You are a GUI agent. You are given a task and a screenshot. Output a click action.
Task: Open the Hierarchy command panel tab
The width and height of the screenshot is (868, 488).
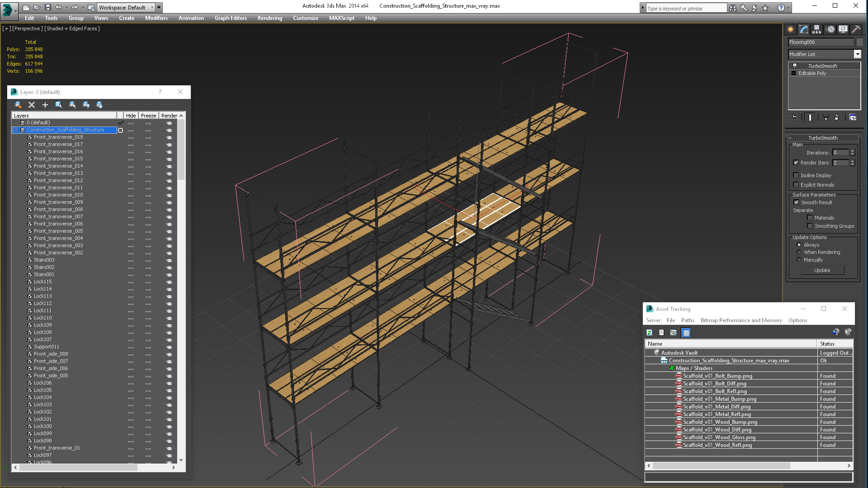point(816,29)
